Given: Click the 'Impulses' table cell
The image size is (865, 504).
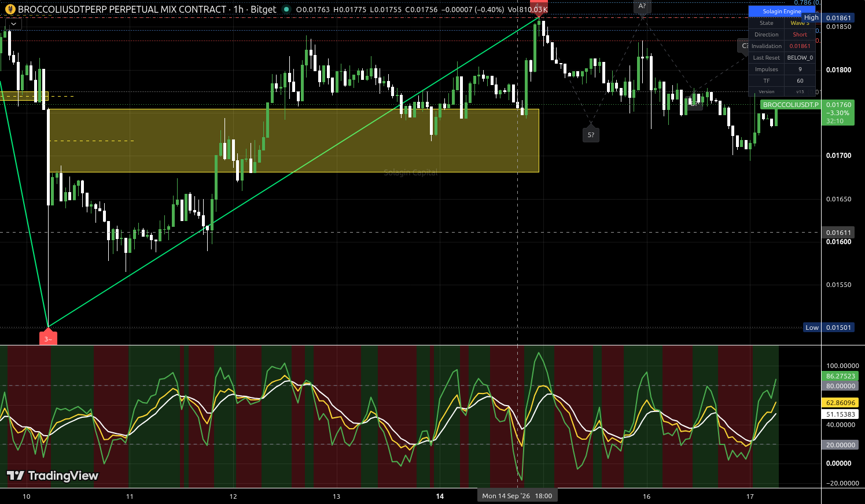Looking at the screenshot, I should [767, 69].
